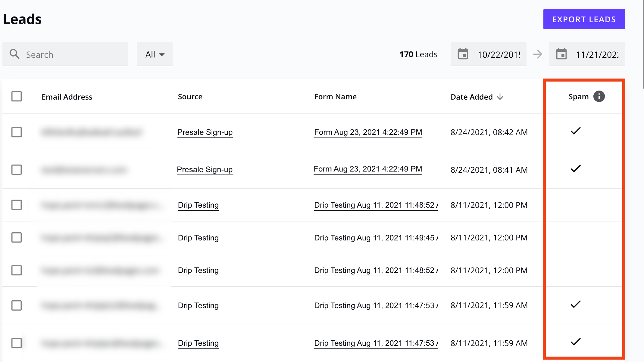
Task: Toggle the select-all checkbox in header
Action: pyautogui.click(x=17, y=97)
